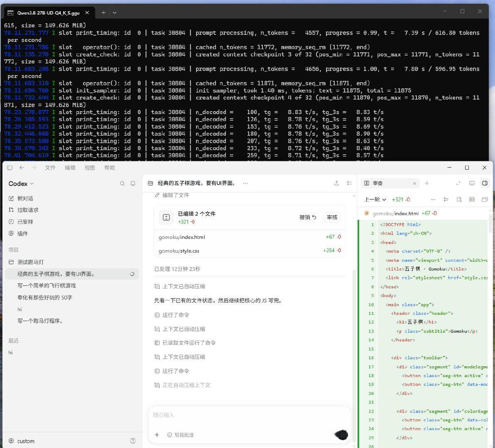Start a 新对话 (new chat)

coord(21,198)
